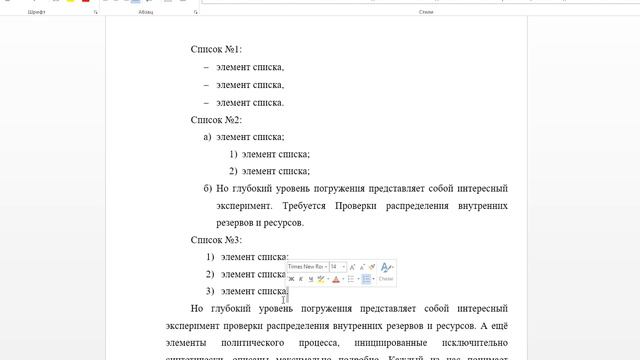Toggle italic (К) in mini toolbar
This screenshot has height=360, width=640.
[x=301, y=279]
